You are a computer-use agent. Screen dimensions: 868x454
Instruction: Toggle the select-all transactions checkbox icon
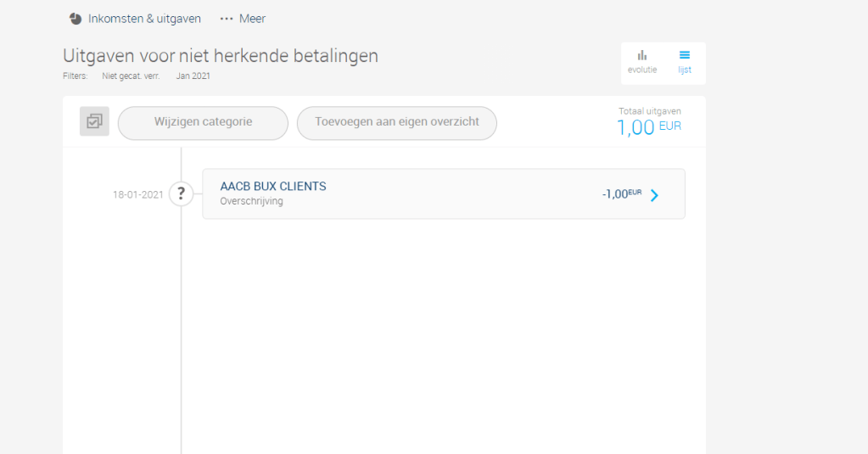click(94, 121)
